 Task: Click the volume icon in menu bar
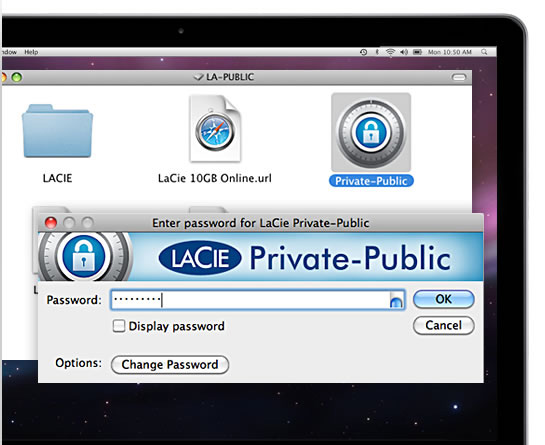404,52
